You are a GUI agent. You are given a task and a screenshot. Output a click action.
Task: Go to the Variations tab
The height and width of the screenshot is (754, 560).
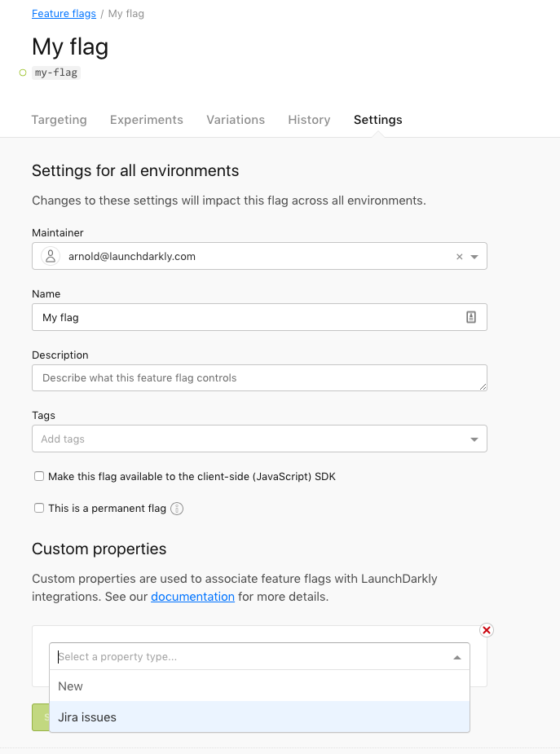[x=236, y=120]
